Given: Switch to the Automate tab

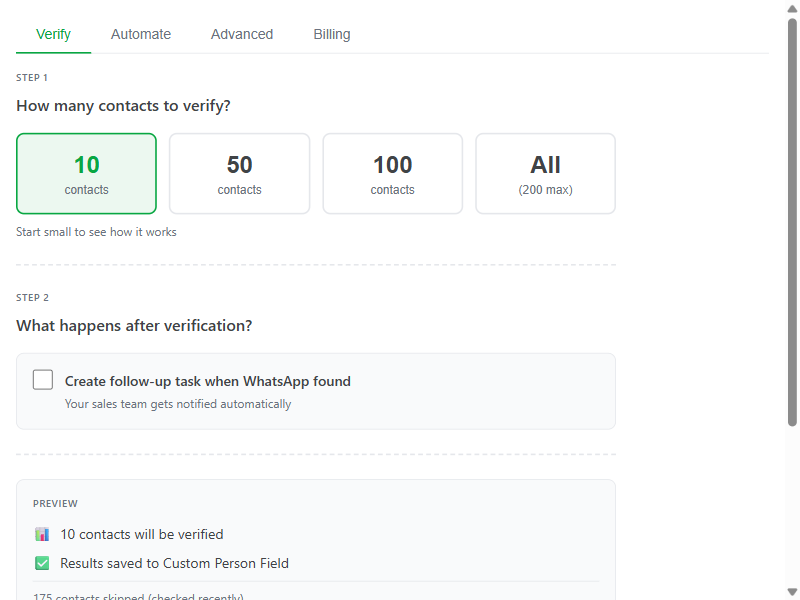Looking at the screenshot, I should (140, 34).
